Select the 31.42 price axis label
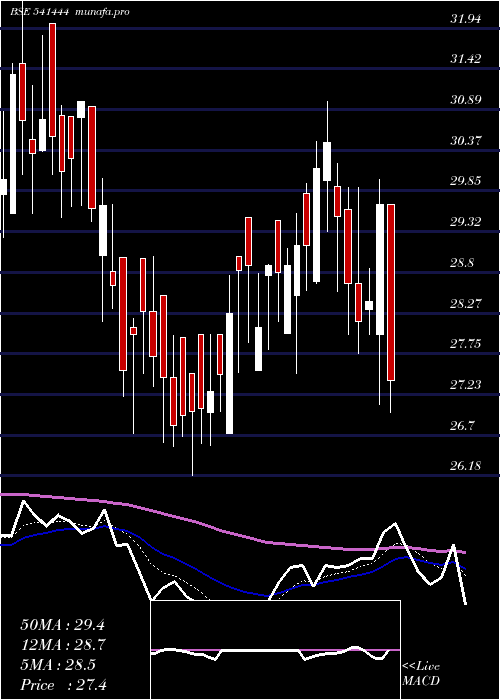500x700 pixels. pyautogui.click(x=466, y=59)
